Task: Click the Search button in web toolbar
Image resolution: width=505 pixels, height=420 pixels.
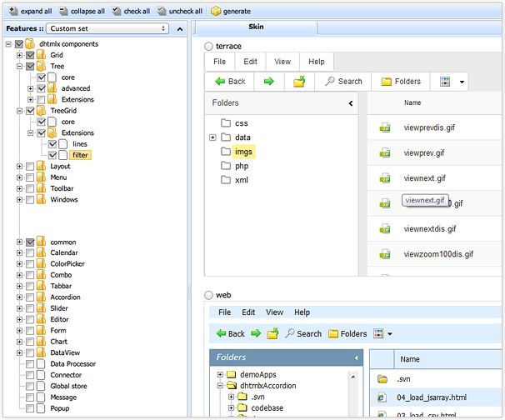Action: (303, 333)
